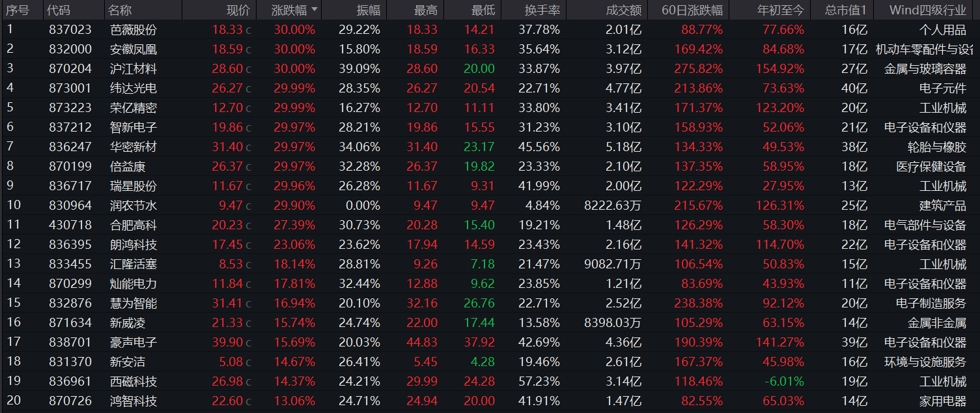
Task: Click the 金属与玻璃容器 industry cell
Action: point(925,68)
